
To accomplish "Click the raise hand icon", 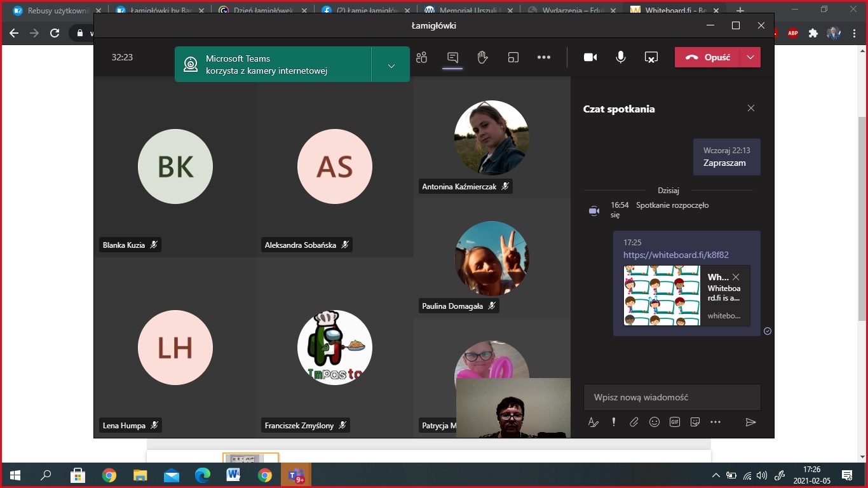I will click(x=483, y=58).
